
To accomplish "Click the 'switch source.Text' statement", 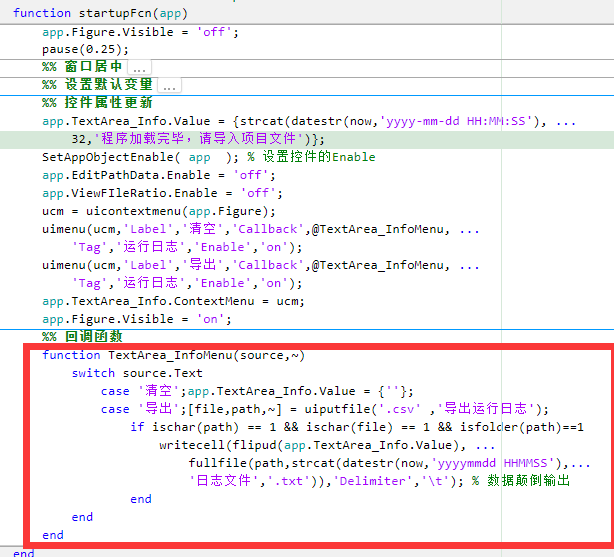I will click(137, 373).
